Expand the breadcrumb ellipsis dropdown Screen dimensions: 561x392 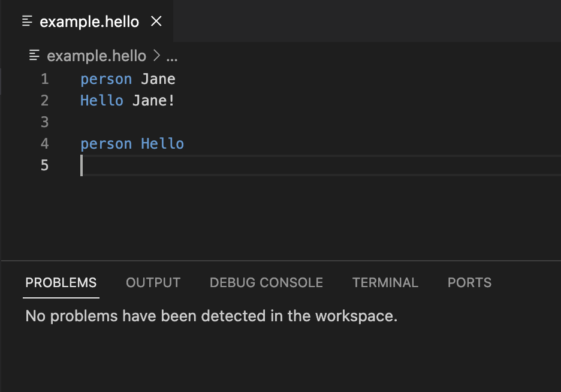172,56
